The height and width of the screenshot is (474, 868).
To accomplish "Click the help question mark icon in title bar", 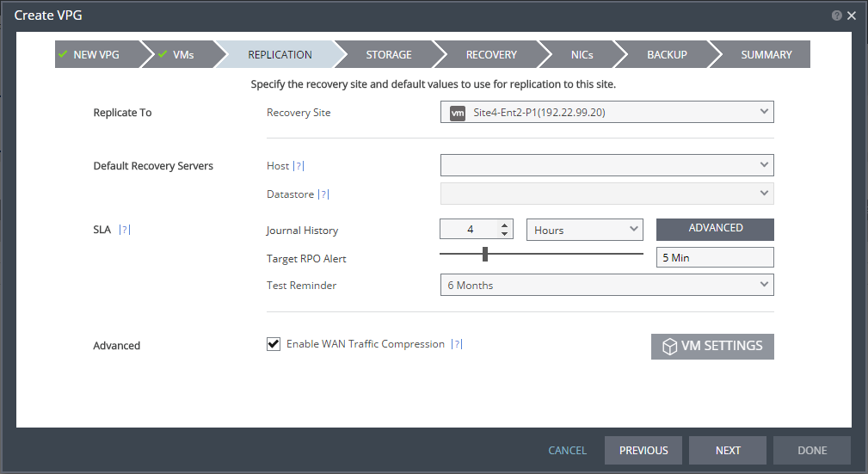I will pos(836,15).
